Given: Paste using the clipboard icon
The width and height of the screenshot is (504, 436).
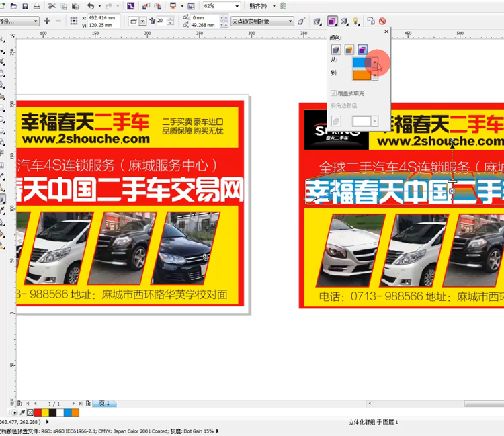Looking at the screenshot, I should click(x=75, y=6).
